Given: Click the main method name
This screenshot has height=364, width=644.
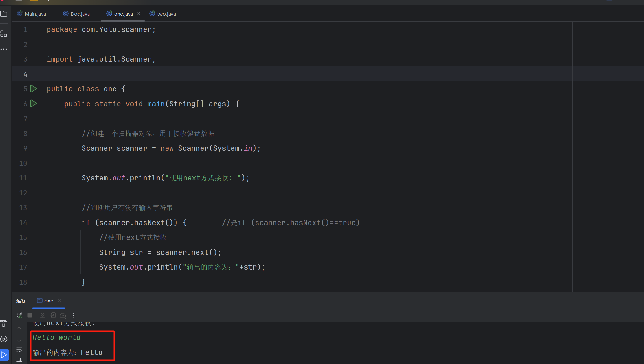Looking at the screenshot, I should 156,104.
